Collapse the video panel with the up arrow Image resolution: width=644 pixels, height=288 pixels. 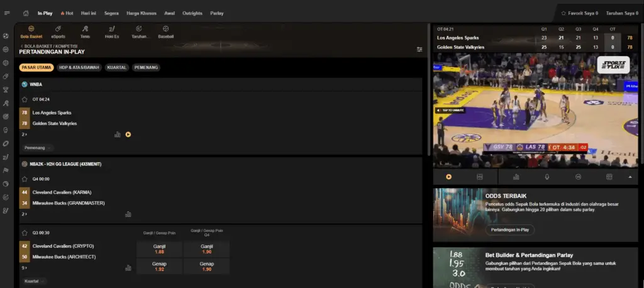630,177
